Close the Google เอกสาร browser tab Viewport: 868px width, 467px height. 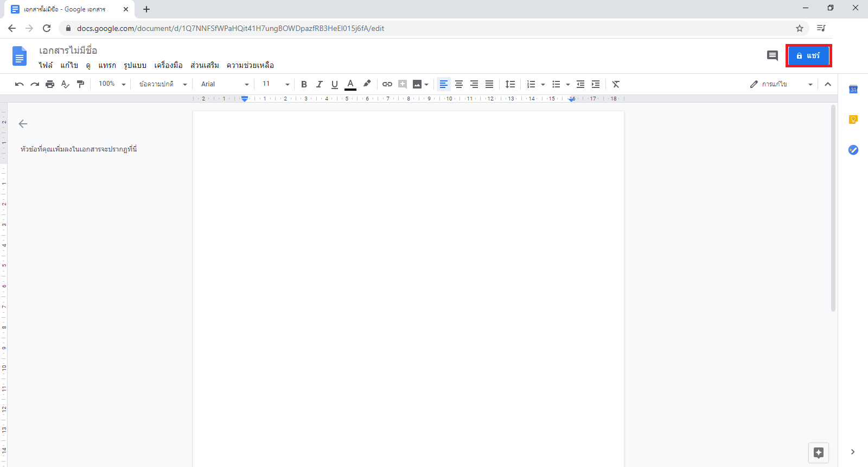coord(126,9)
